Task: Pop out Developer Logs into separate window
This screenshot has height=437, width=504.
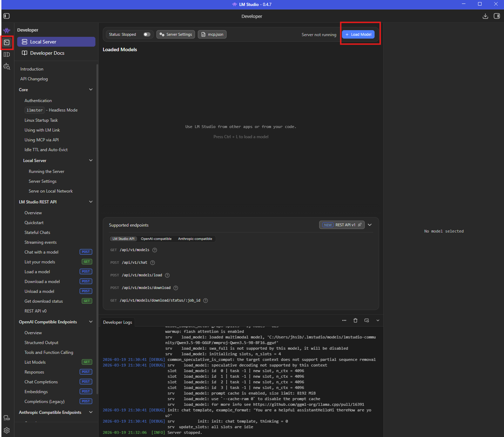Action: click(367, 320)
